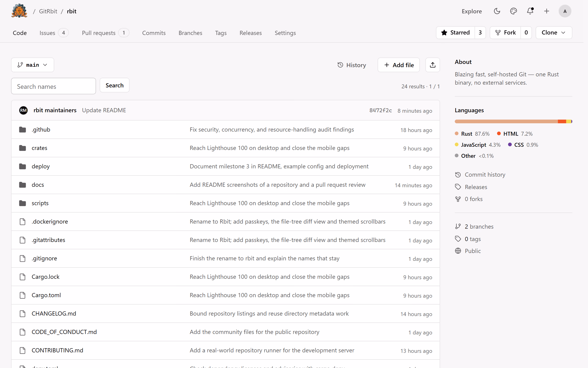Viewport: 588px width, 368px height.
Task: Open GitRbit owner breadcrumb
Action: [x=48, y=11]
